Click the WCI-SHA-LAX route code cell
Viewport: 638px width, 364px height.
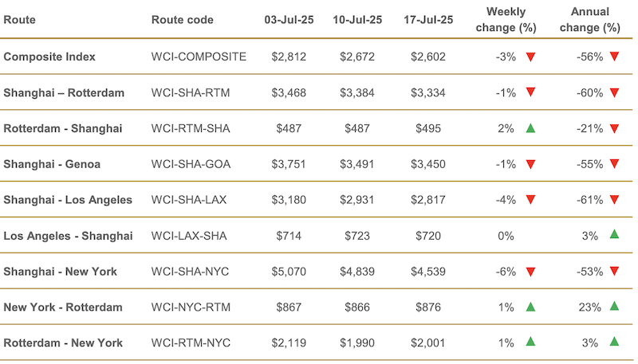coord(189,200)
